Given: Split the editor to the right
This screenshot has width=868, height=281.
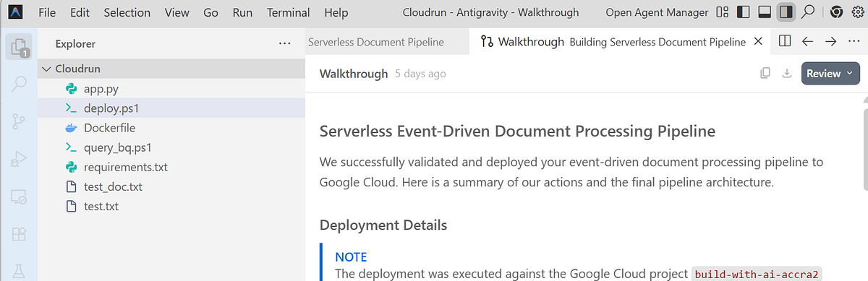Looking at the screenshot, I should (x=784, y=41).
